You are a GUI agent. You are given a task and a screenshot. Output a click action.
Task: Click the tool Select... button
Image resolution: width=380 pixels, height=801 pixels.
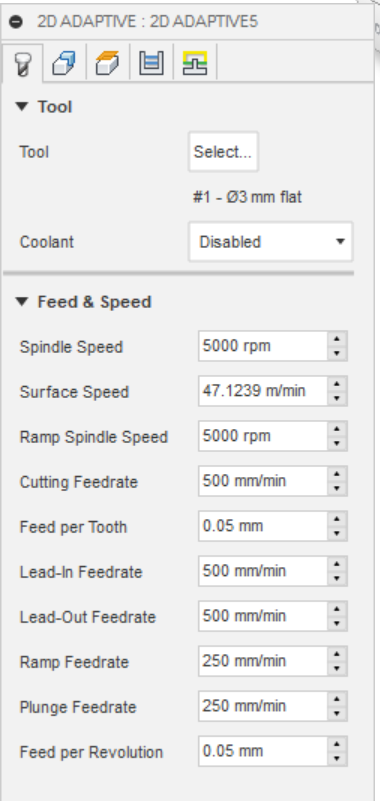pos(223,152)
